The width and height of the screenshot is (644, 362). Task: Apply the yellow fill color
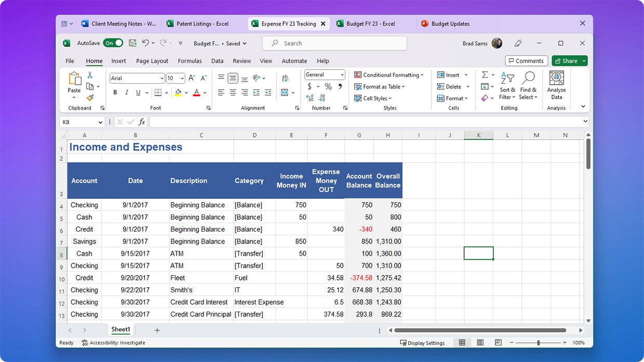click(178, 92)
